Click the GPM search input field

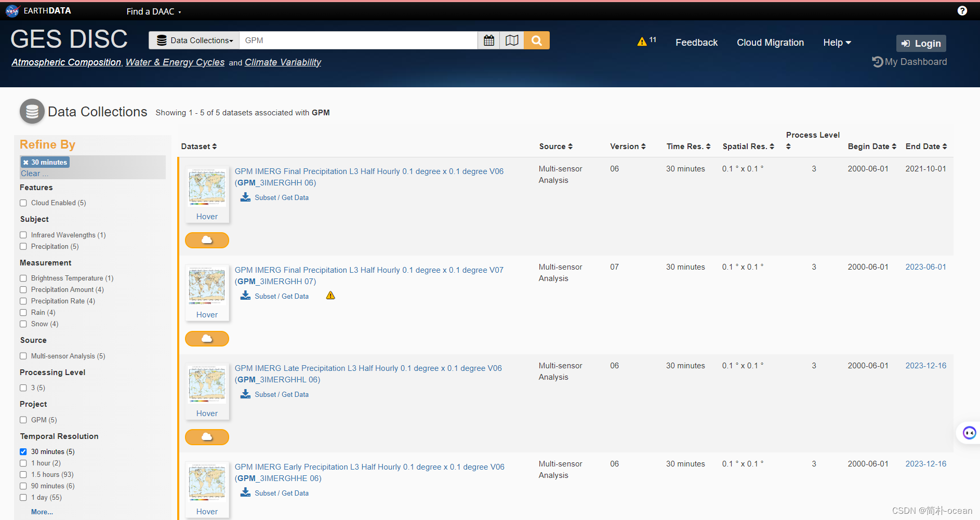(x=359, y=41)
